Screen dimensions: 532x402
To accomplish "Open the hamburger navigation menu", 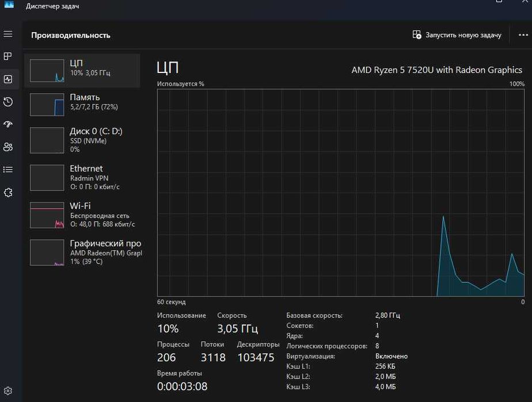I will [8, 34].
